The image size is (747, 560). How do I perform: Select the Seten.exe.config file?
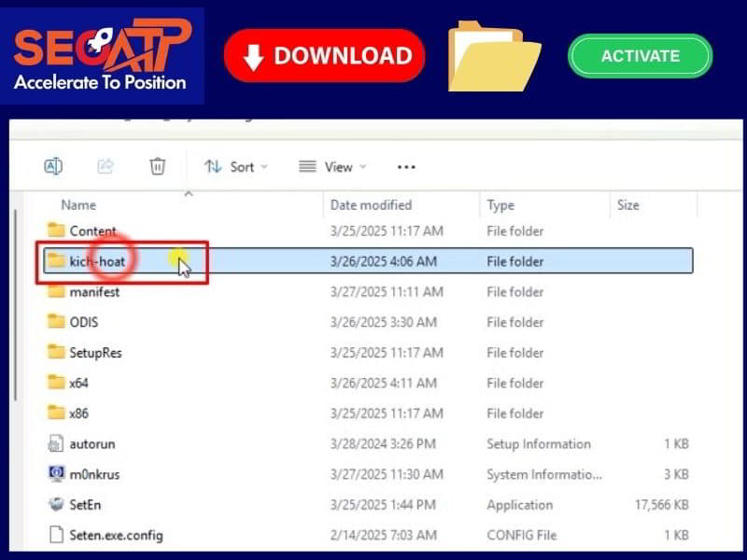pos(116,535)
